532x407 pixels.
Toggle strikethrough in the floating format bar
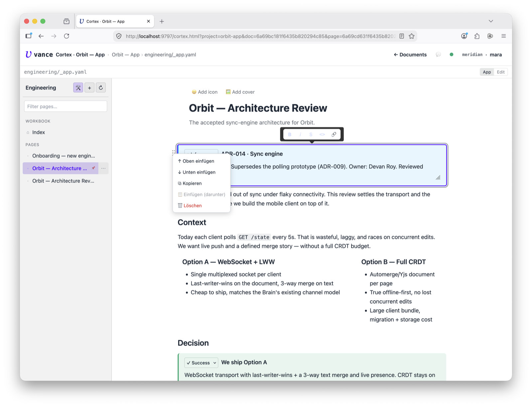pyautogui.click(x=311, y=134)
